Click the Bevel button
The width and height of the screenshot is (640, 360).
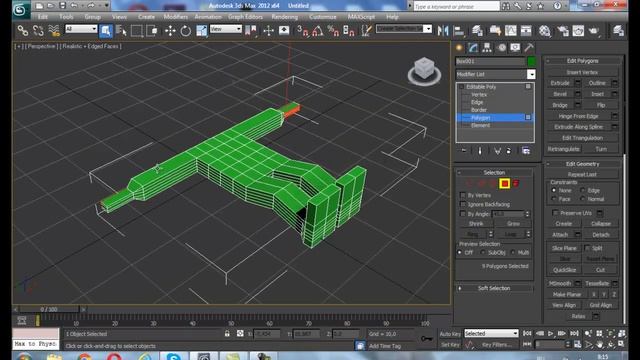pos(560,94)
